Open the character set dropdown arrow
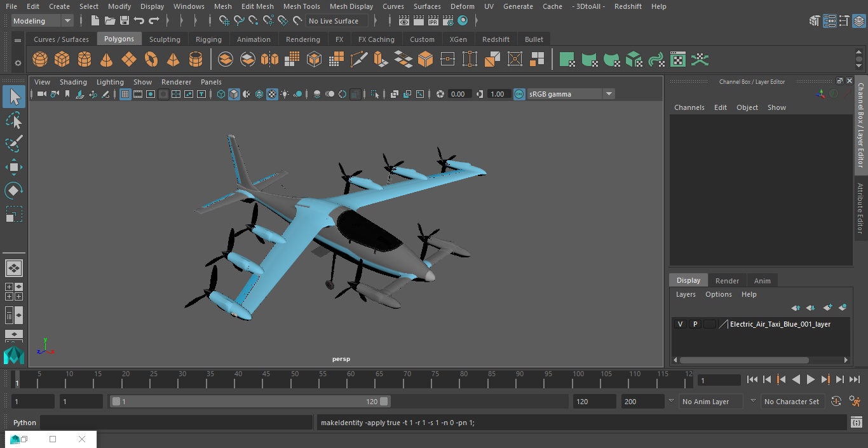 [x=753, y=401]
